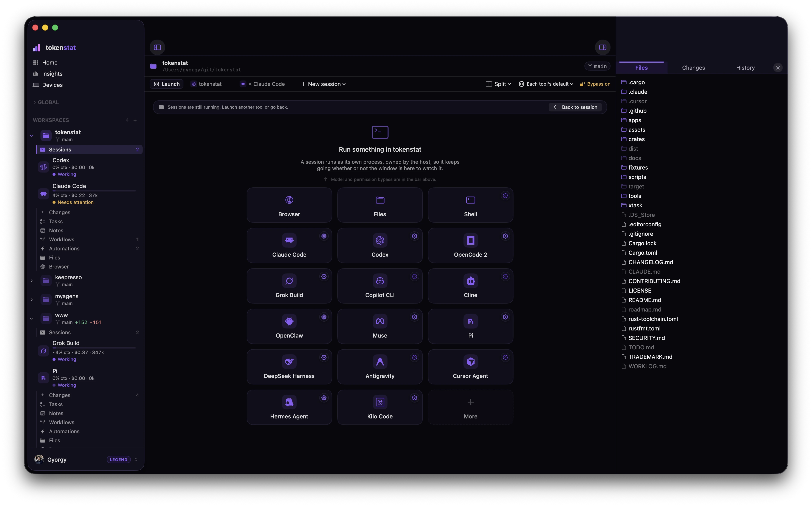
Task: Open user account switcher next to LEGEND
Action: (136, 460)
